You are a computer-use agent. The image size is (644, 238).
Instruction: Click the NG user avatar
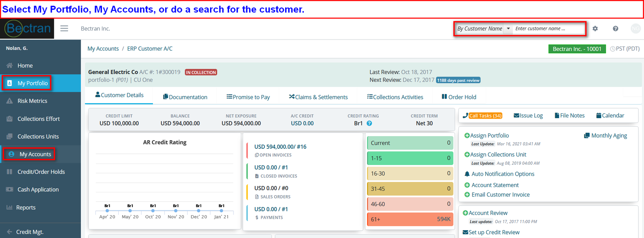635,29
